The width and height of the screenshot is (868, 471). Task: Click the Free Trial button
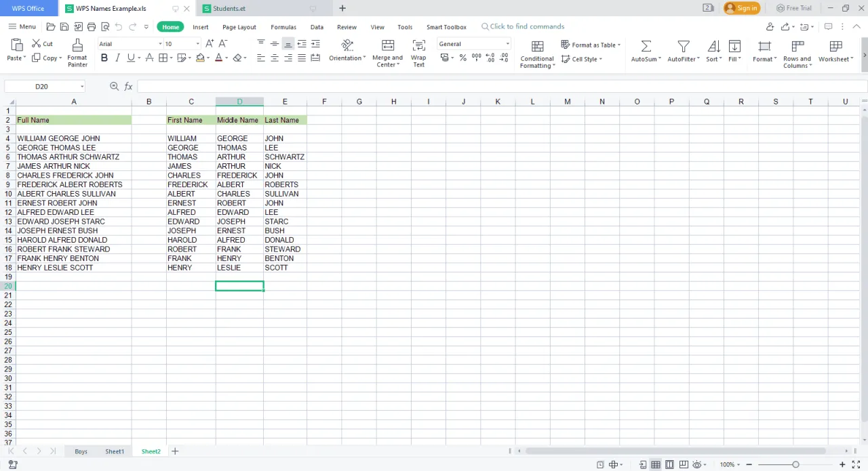(x=794, y=7)
